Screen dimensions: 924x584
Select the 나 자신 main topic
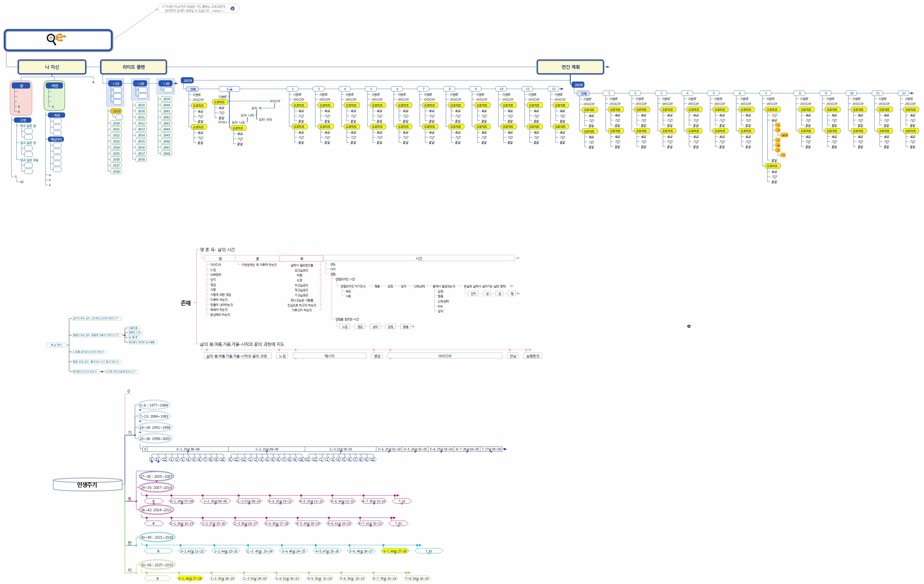pyautogui.click(x=52, y=67)
